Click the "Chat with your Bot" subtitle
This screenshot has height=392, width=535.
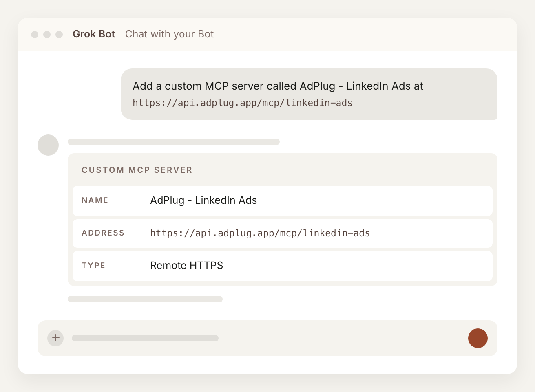(x=169, y=34)
